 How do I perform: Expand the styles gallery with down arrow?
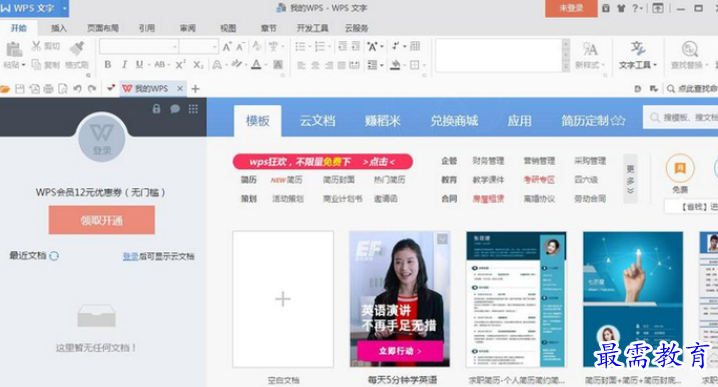pyautogui.click(x=566, y=67)
